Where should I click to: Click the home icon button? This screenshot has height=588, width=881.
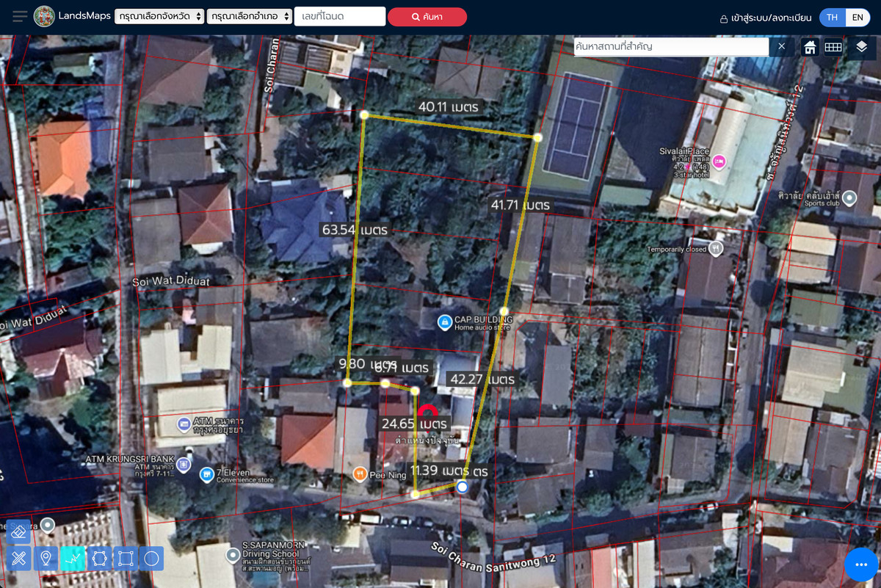click(x=810, y=47)
